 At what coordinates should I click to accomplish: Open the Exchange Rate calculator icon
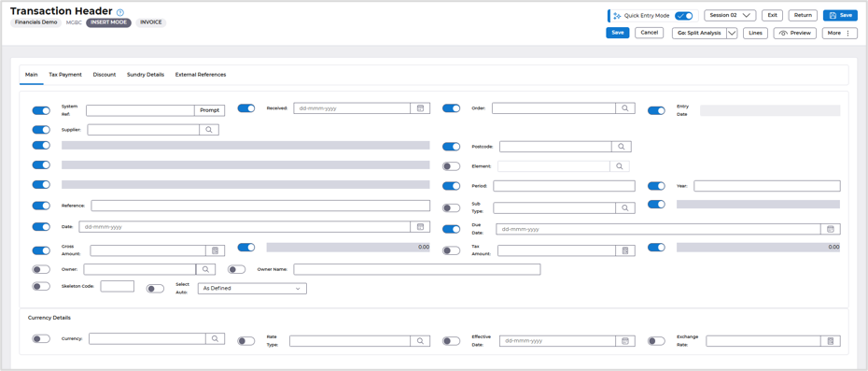click(831, 341)
